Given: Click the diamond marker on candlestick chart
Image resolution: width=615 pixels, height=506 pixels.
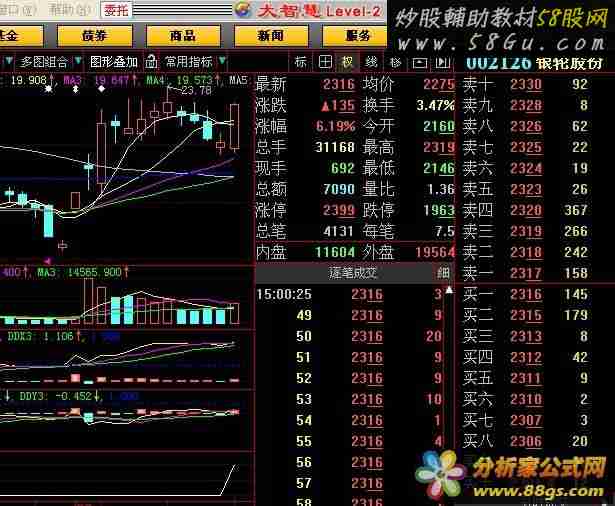Looking at the screenshot, I should pos(102,89).
